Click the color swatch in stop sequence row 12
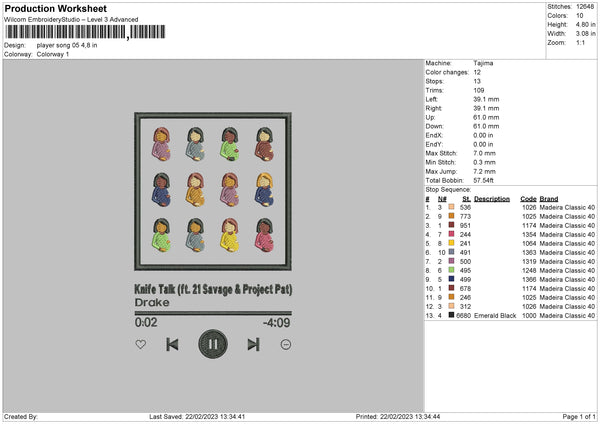Screen dimensions: 600x424 [452, 306]
